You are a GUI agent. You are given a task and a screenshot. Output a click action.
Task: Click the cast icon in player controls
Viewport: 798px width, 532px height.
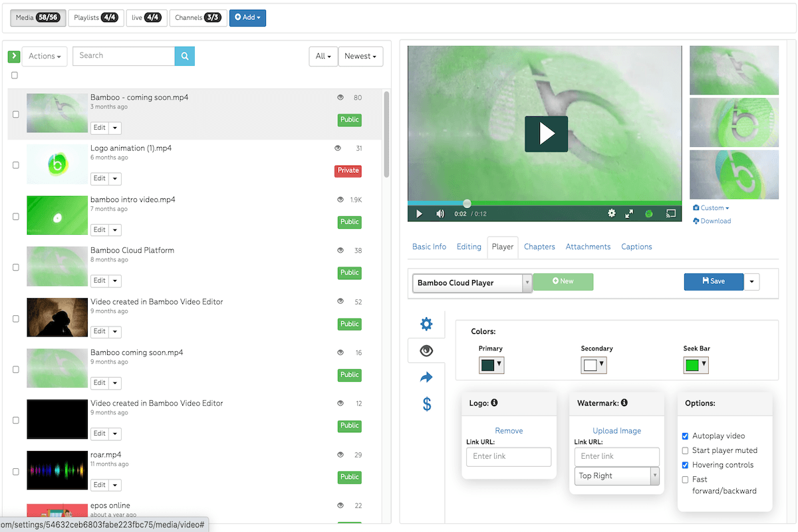pyautogui.click(x=670, y=213)
